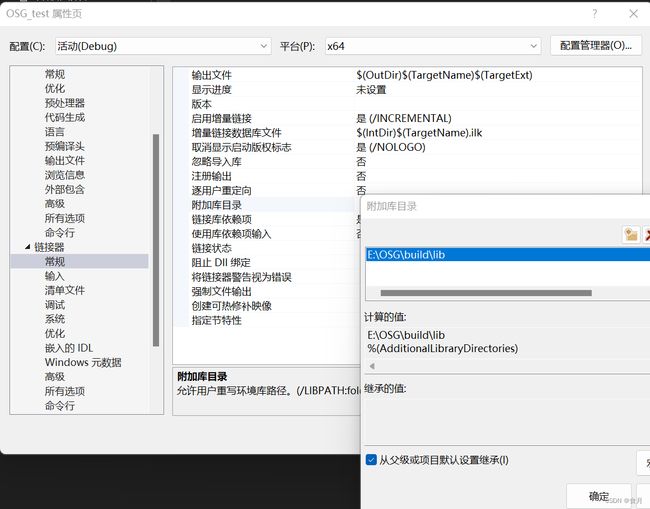
Task: Click the value $(IntDir)$(TargetName).ilk
Action: 419,133
